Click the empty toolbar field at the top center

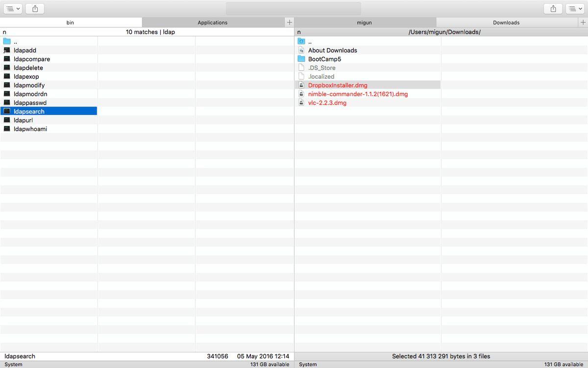[x=293, y=8]
